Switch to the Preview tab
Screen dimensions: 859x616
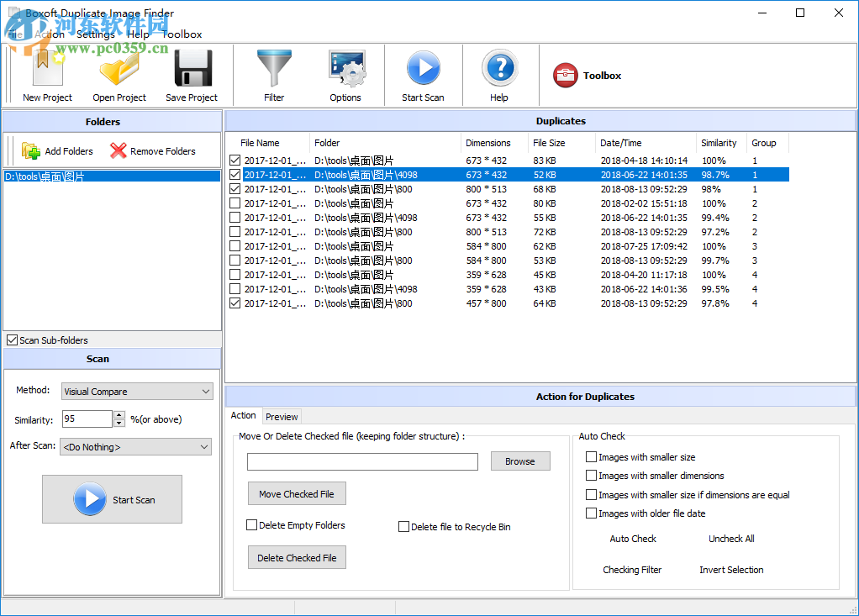282,416
